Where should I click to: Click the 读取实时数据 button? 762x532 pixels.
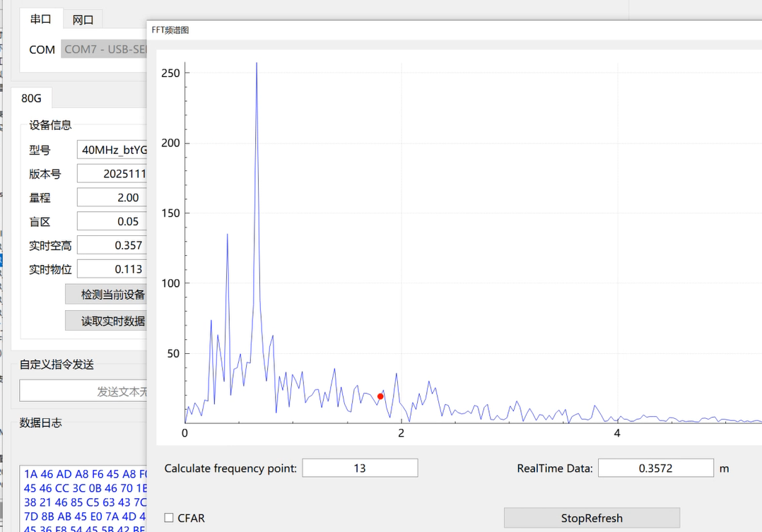click(106, 321)
